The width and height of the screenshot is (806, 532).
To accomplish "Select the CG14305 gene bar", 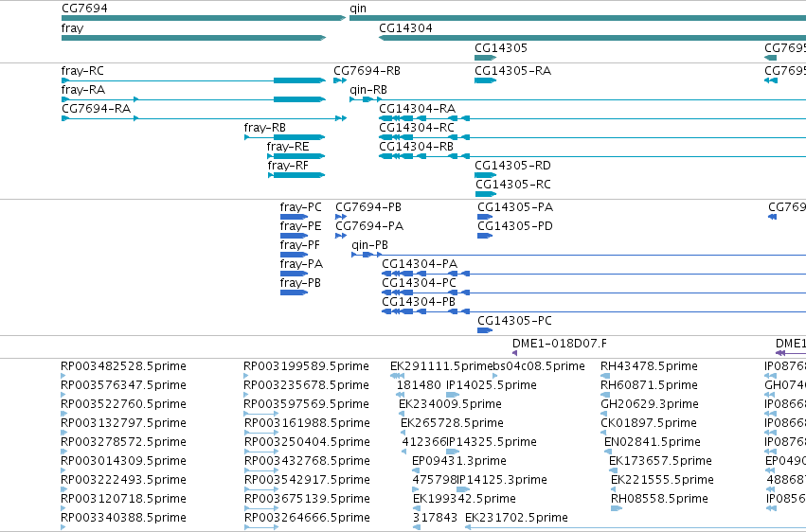I will coord(485,58).
